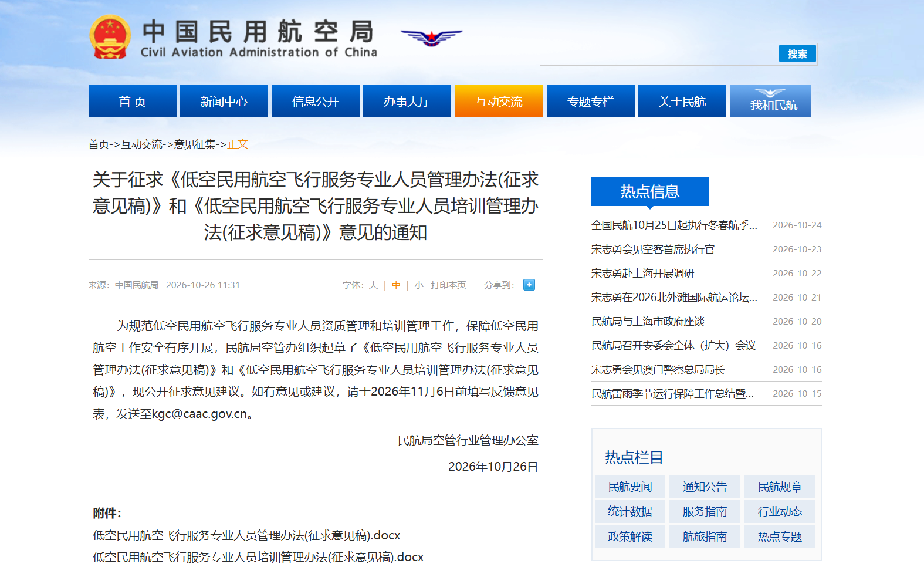
Task: Go to the 首页 navigation tab
Action: 133,101
